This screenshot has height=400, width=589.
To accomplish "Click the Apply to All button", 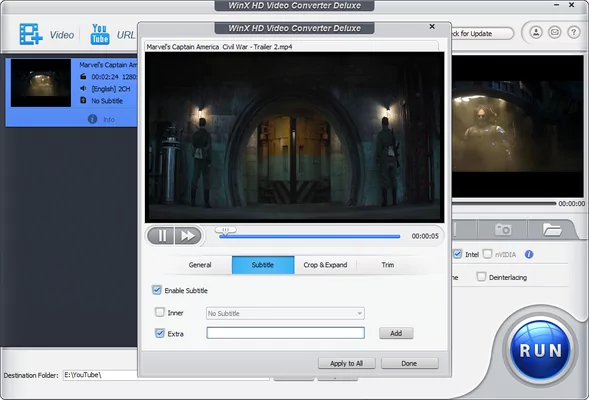I will tap(346, 363).
